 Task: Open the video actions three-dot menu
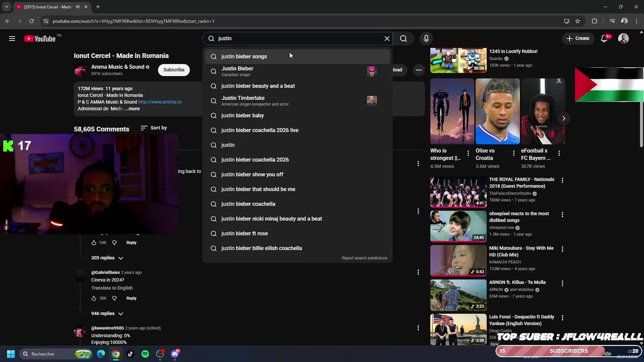[419, 70]
